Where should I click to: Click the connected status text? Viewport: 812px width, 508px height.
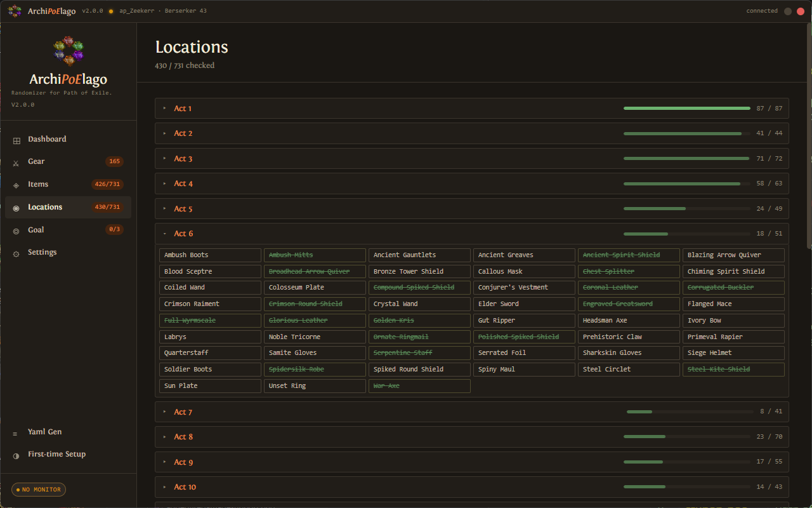[762, 11]
